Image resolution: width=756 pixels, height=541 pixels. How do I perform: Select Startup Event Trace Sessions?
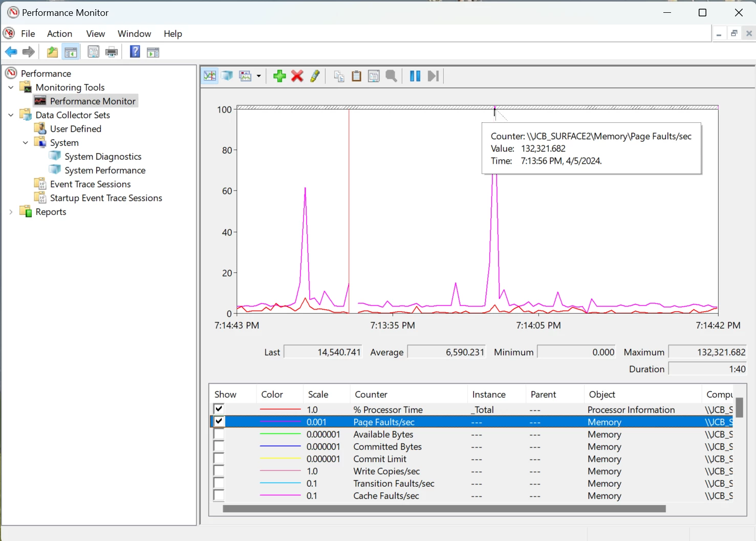click(x=106, y=198)
